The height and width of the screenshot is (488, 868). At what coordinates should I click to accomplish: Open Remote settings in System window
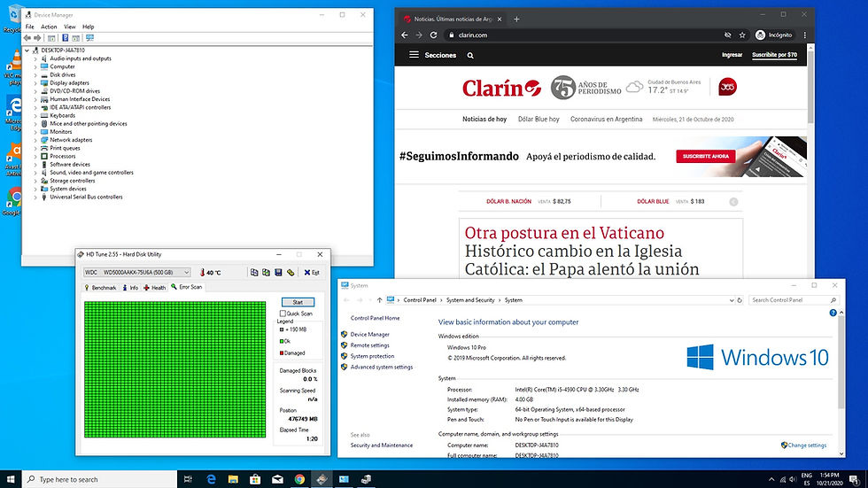tap(370, 345)
